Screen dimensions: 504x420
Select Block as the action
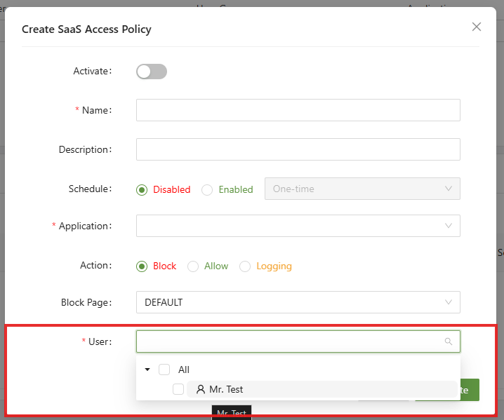[142, 266]
